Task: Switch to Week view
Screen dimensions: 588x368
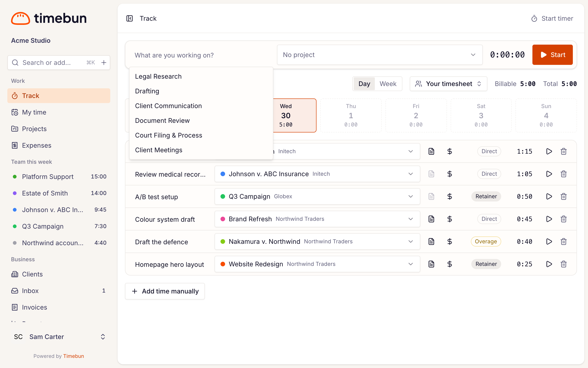Action: pyautogui.click(x=388, y=84)
